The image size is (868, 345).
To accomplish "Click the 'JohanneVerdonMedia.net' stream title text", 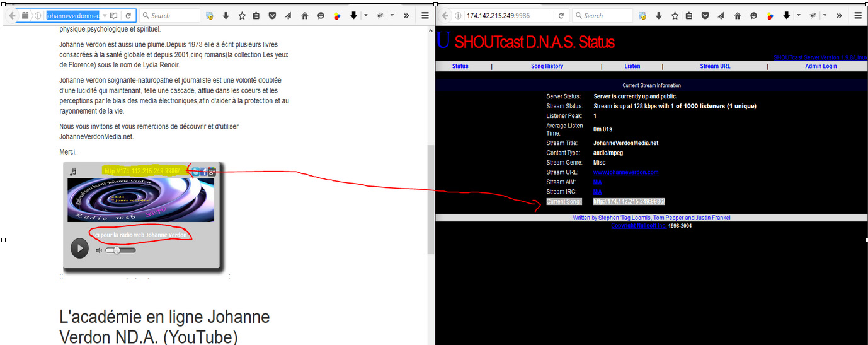I will click(x=625, y=143).
